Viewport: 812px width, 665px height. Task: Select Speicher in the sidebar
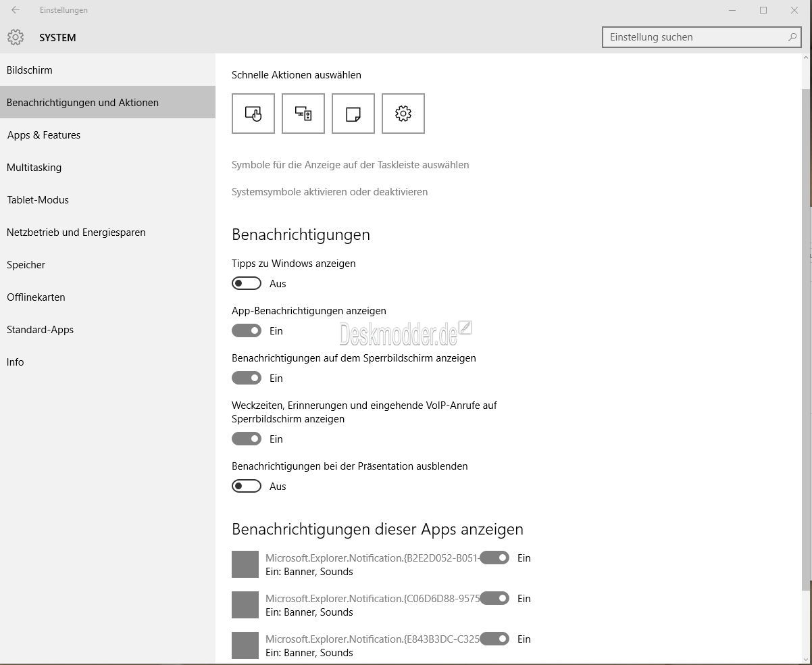(x=107, y=264)
